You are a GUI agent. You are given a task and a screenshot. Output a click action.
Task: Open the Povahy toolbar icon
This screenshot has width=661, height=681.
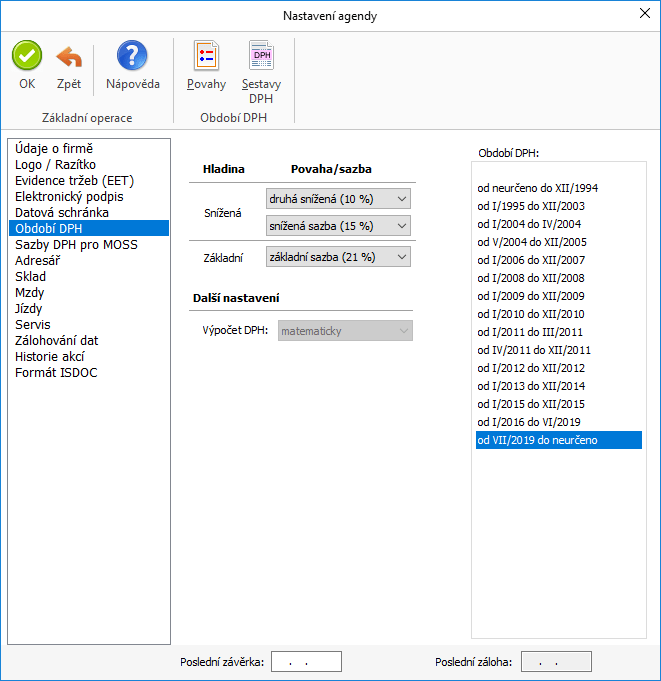click(x=206, y=56)
